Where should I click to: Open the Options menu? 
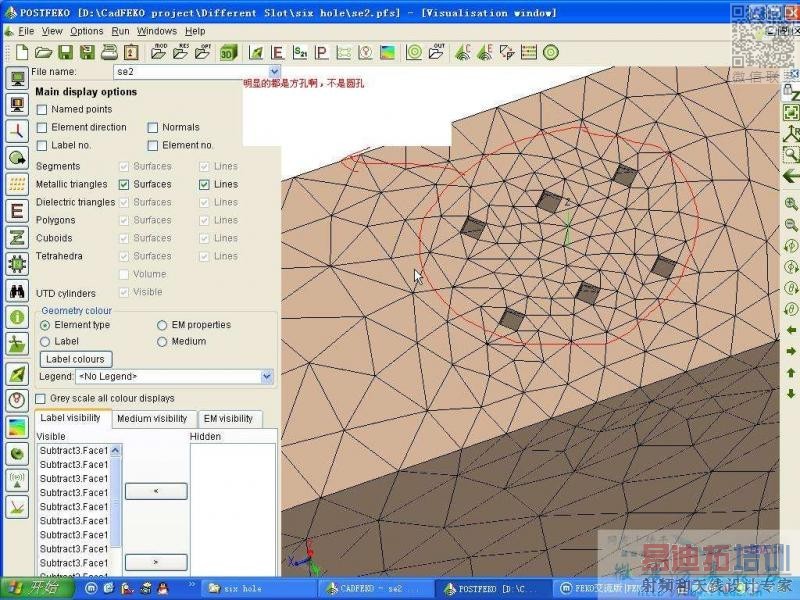(x=87, y=31)
